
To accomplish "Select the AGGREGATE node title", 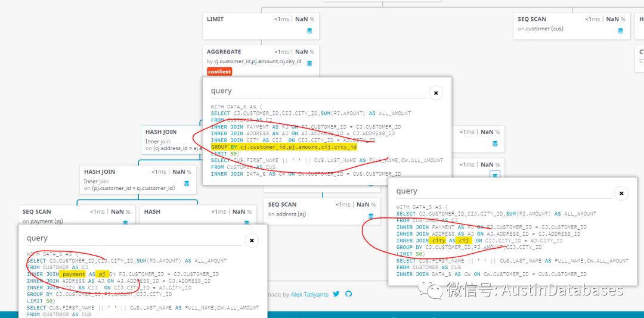I will (224, 52).
